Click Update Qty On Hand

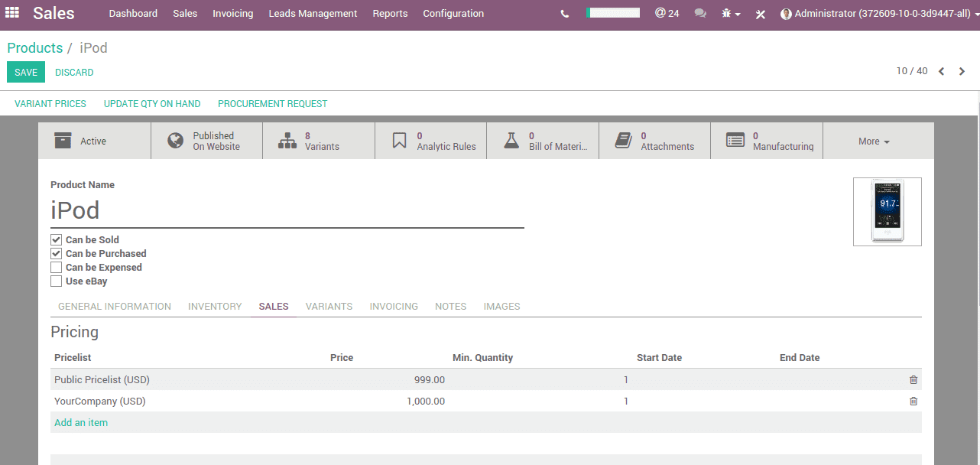click(152, 103)
